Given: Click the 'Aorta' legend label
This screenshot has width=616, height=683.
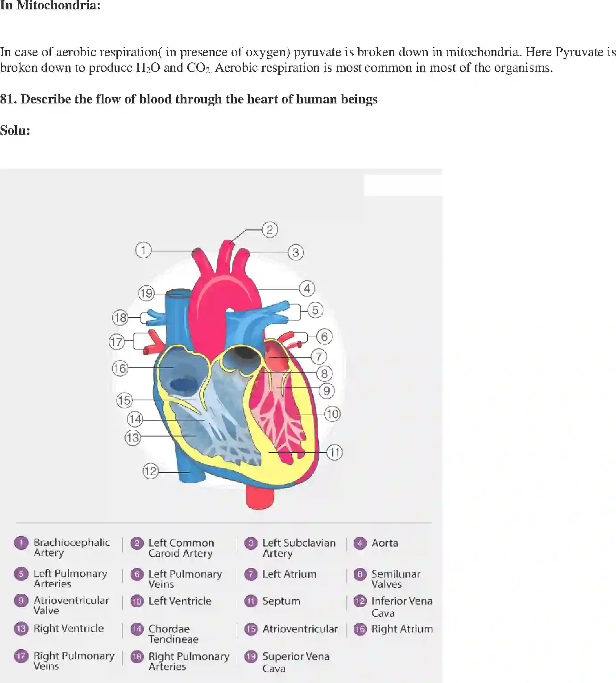Looking at the screenshot, I should [x=384, y=543].
